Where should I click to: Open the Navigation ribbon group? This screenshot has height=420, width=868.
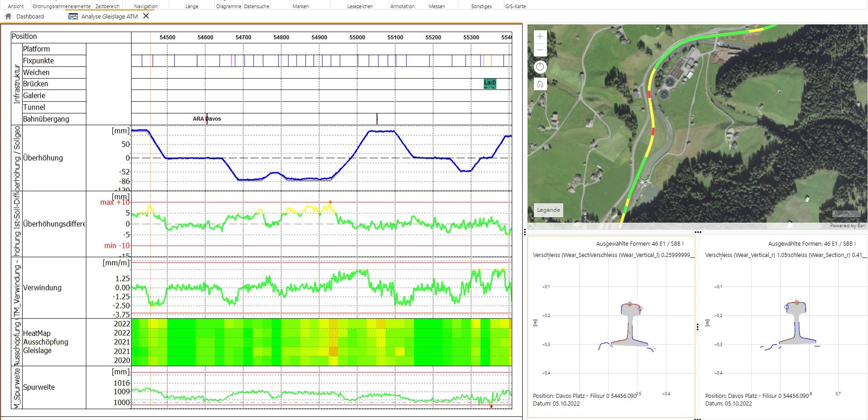(x=146, y=6)
